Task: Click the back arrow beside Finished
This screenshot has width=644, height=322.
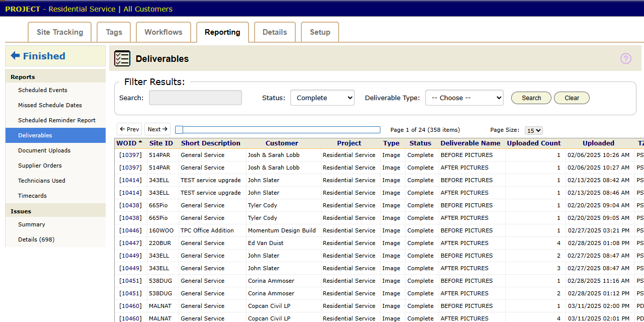Action: (x=15, y=56)
